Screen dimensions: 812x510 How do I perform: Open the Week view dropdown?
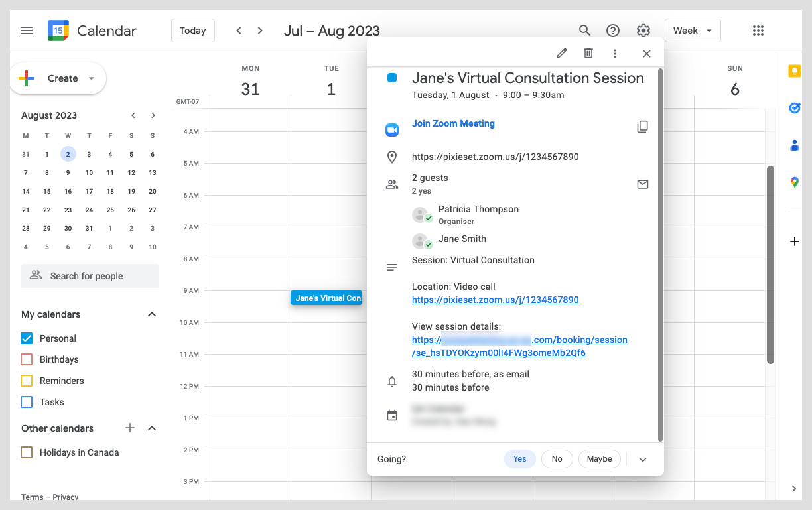pyautogui.click(x=692, y=31)
